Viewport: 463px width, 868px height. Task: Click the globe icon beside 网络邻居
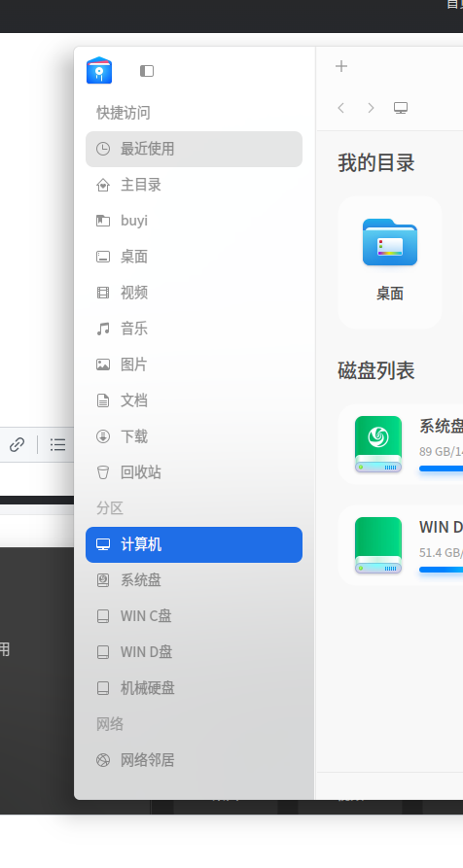pyautogui.click(x=103, y=761)
